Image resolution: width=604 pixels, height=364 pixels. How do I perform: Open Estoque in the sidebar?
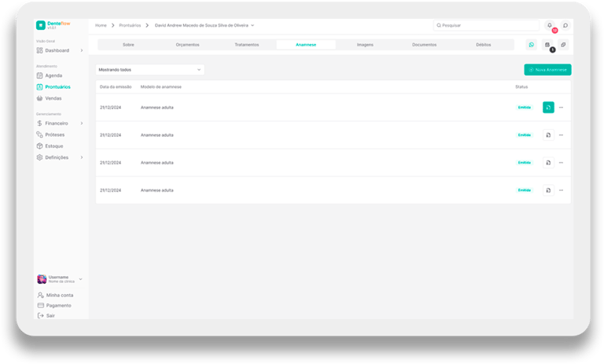pyautogui.click(x=54, y=146)
